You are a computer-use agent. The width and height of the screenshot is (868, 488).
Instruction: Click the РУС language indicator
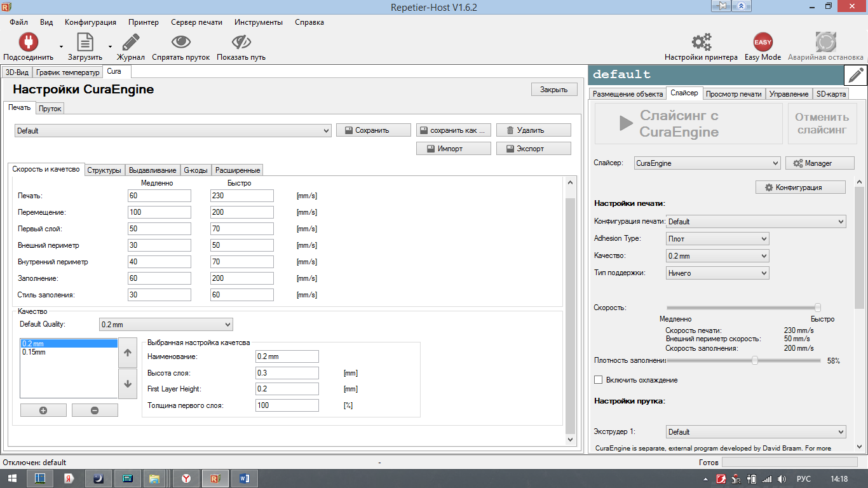point(804,479)
